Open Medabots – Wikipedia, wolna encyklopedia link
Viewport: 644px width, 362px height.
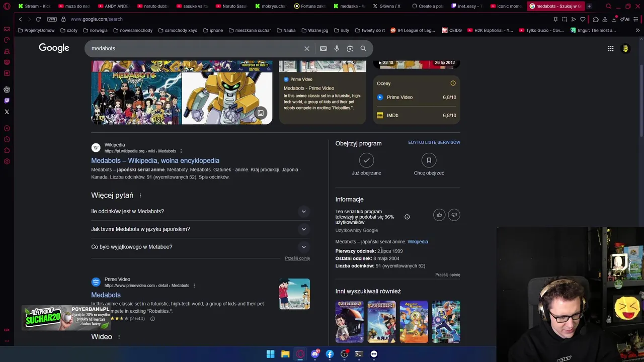(x=155, y=160)
